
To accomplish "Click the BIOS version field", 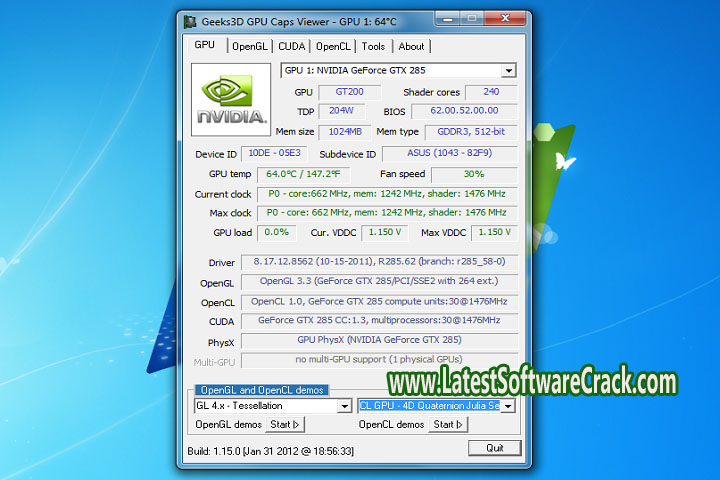I will click(472, 112).
